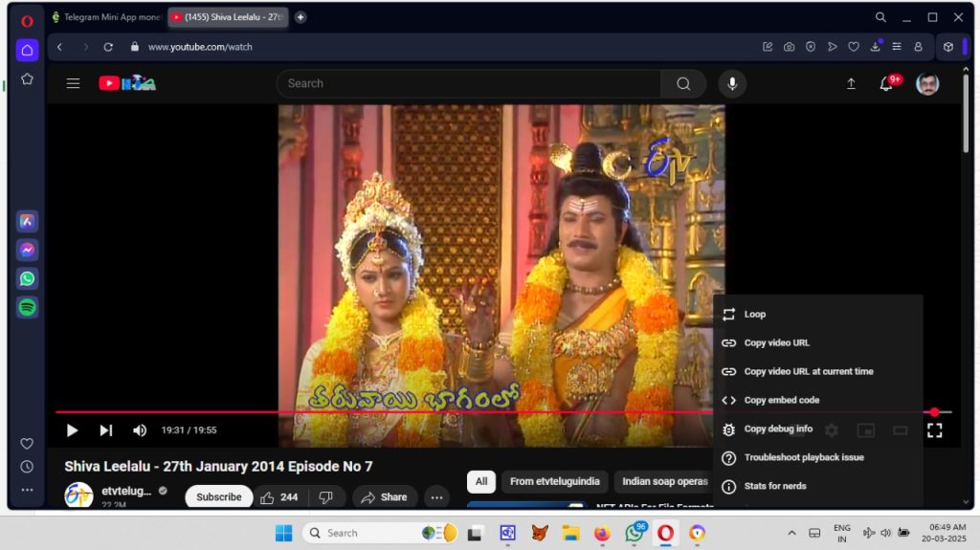Open the Opera downloads icon
This screenshot has height=550, width=980.
pos(875,47)
